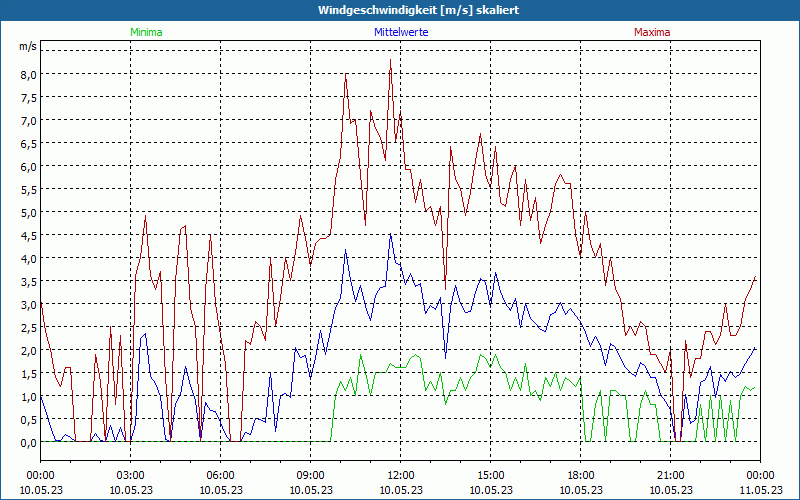Viewport: 800px width, 500px height.
Task: Click the 3,0 y-axis value
Action: click(x=29, y=304)
